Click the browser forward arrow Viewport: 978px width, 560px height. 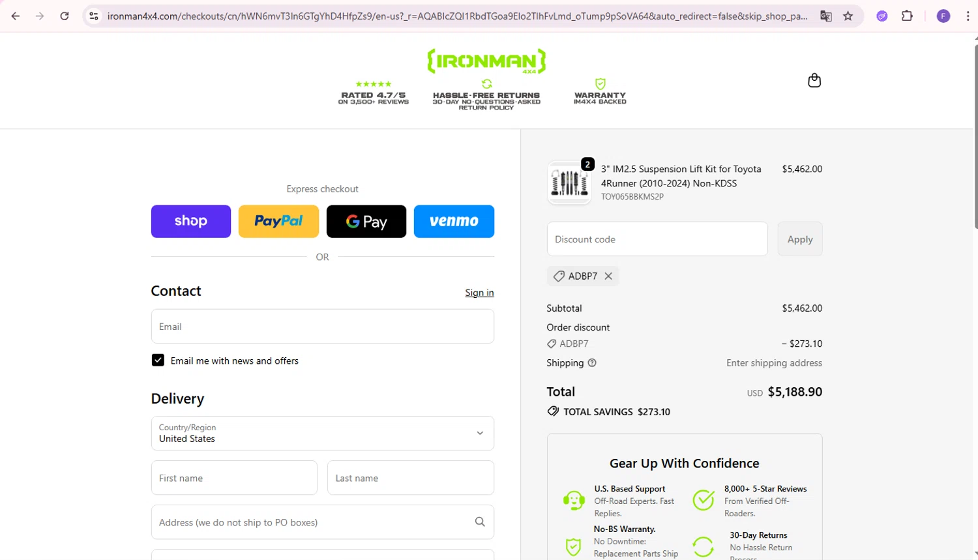[x=40, y=16]
